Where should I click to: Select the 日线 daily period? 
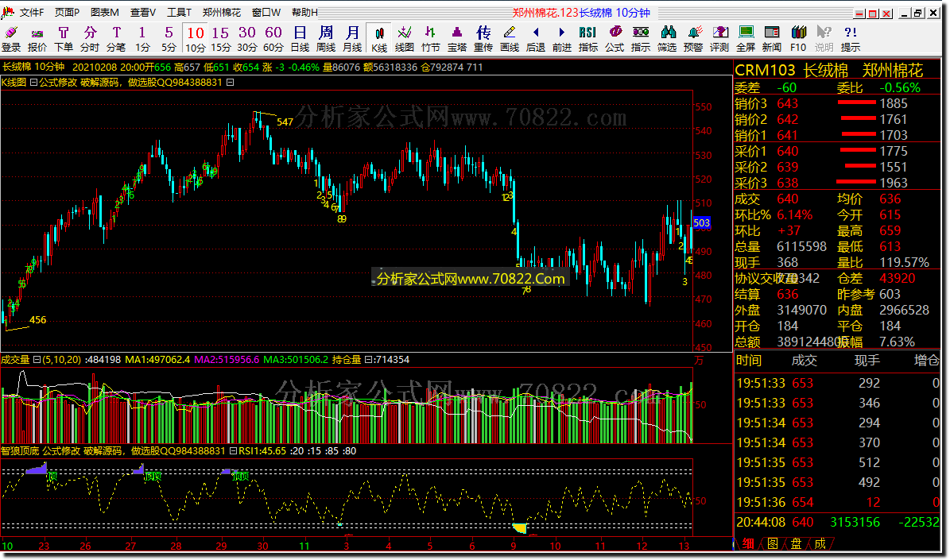(300, 39)
